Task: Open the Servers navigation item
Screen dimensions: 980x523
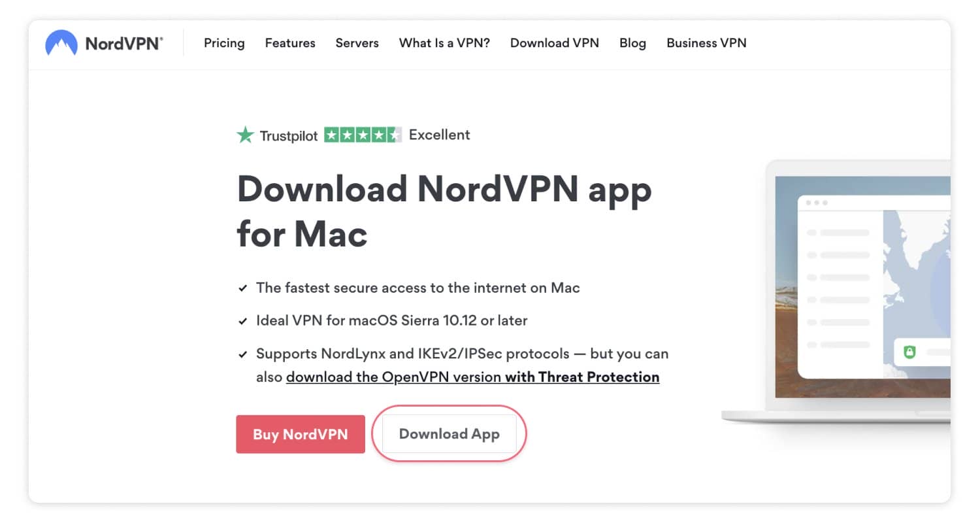Action: tap(357, 43)
